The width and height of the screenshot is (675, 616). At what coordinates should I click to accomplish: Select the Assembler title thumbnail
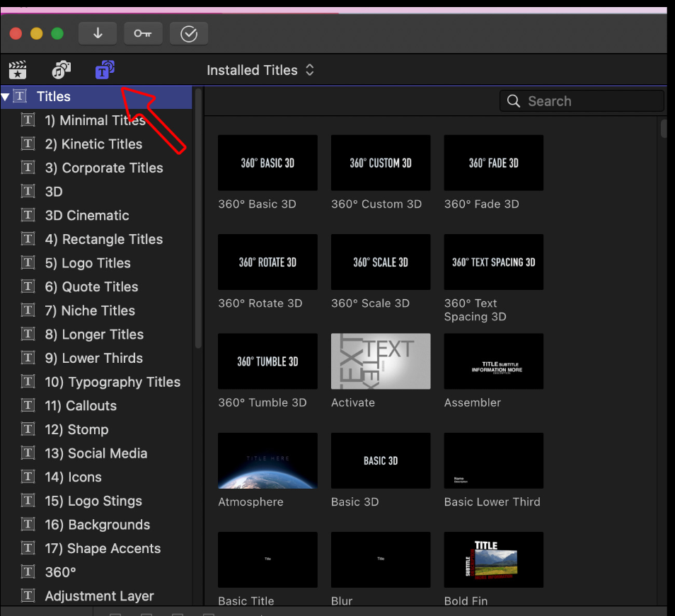click(494, 361)
